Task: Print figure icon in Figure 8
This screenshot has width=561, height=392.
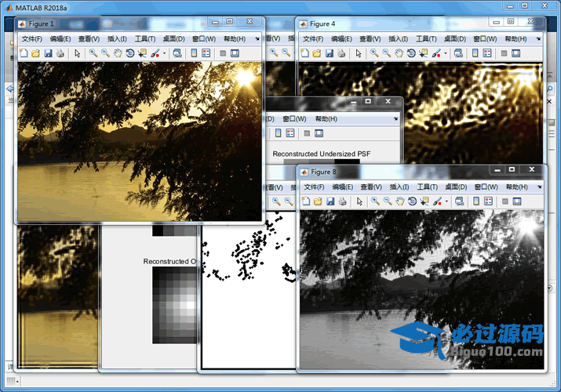Action: [x=342, y=201]
